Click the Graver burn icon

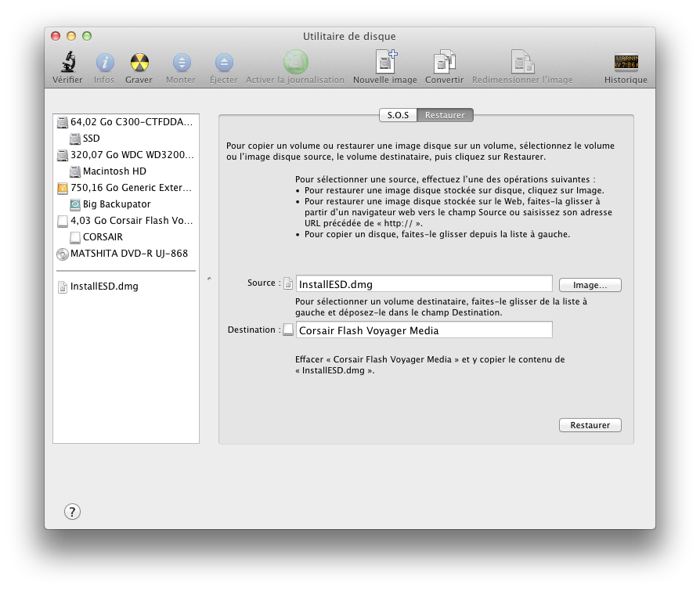pos(139,62)
